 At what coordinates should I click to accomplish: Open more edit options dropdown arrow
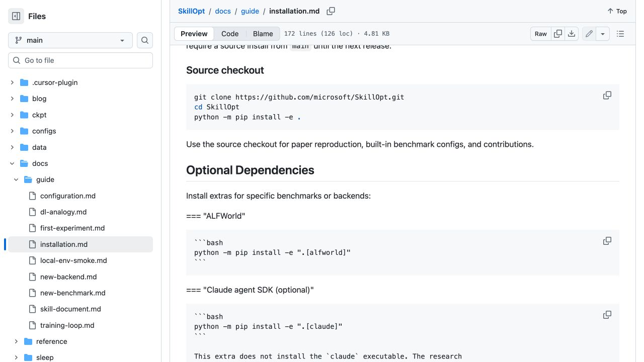point(603,34)
